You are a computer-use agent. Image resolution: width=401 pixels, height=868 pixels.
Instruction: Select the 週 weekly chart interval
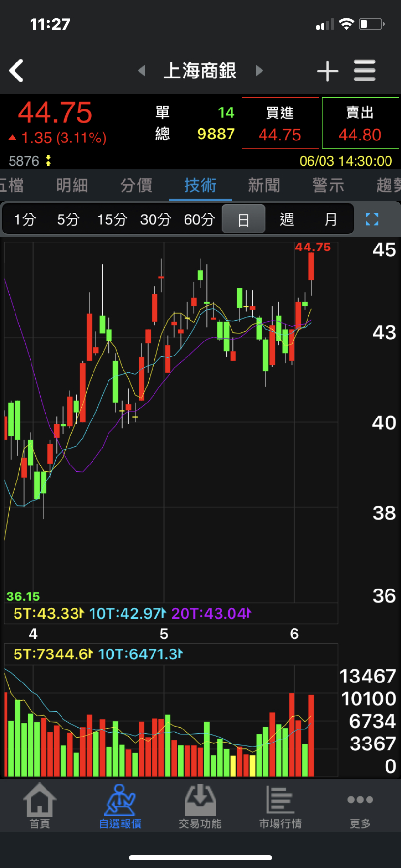click(x=287, y=219)
